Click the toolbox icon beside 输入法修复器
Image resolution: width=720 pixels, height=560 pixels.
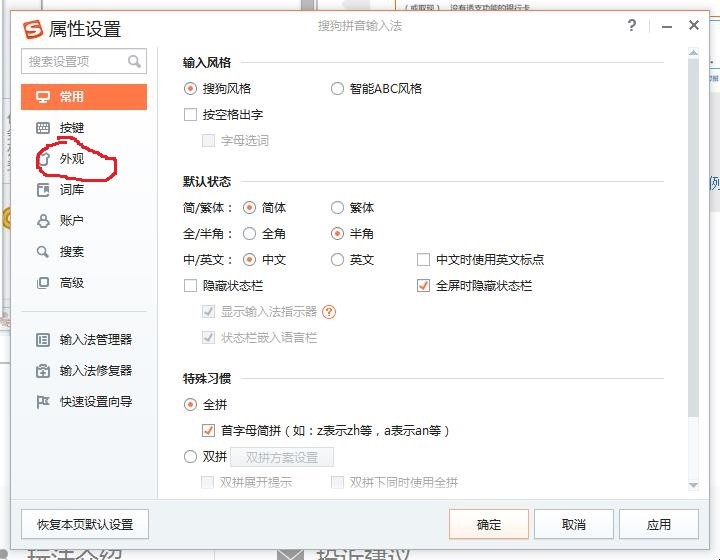click(43, 370)
